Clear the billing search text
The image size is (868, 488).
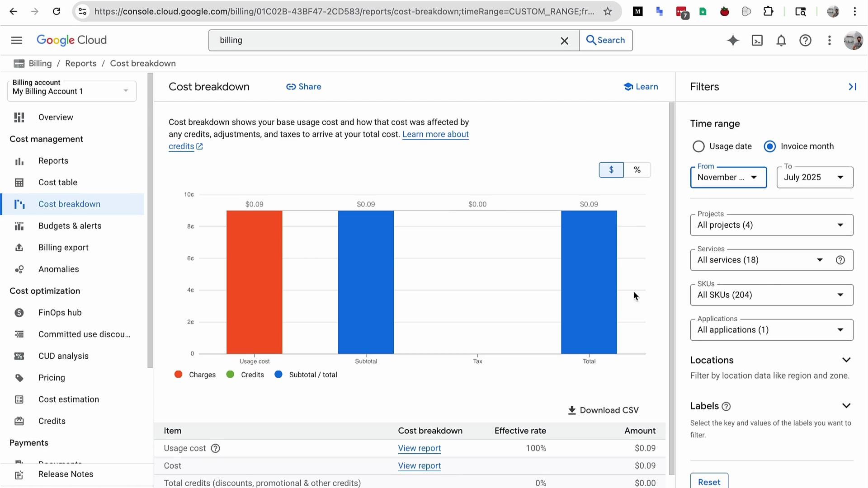point(564,41)
